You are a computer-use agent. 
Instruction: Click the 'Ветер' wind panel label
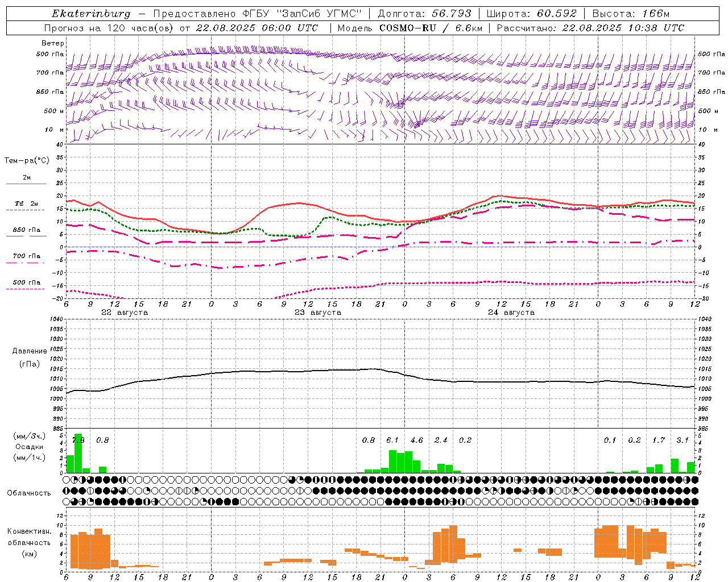53,43
